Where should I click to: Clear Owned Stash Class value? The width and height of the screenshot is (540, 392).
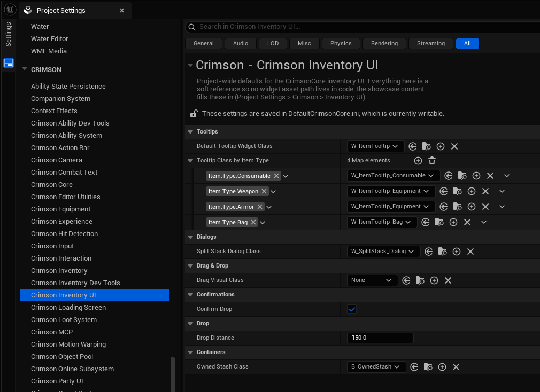tap(456, 367)
